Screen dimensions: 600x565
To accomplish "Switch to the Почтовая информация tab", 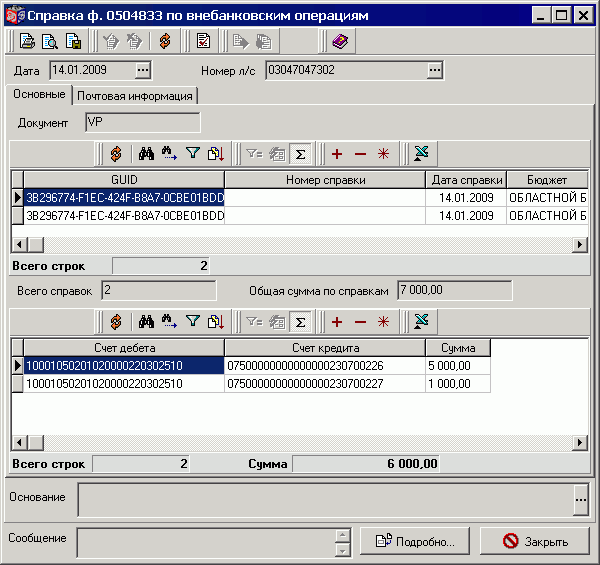I will 135,96.
